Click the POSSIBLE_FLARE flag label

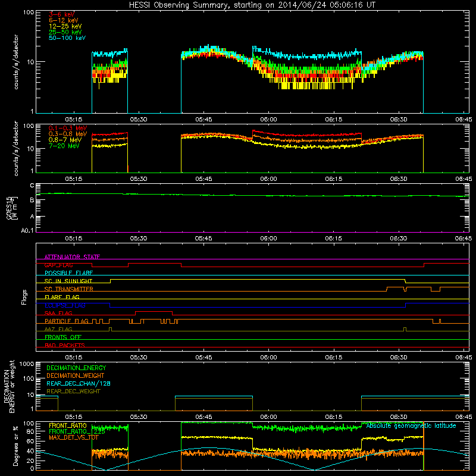pos(68,273)
